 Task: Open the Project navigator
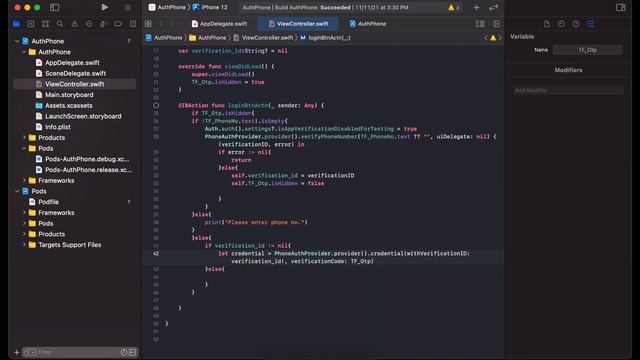coord(16,24)
